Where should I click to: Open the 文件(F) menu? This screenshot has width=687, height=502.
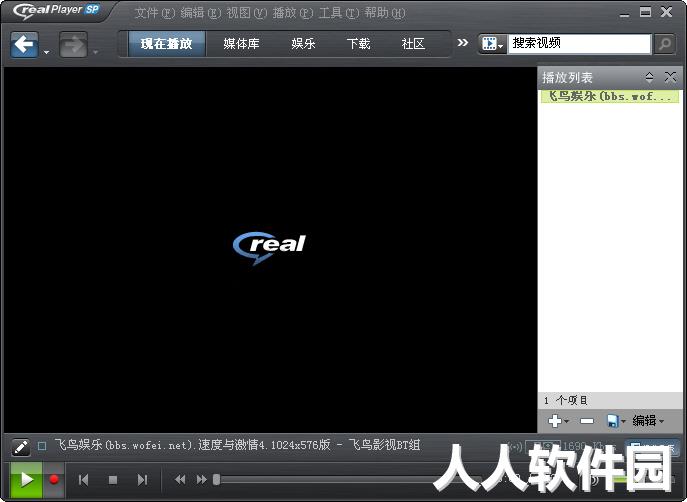[x=155, y=13]
